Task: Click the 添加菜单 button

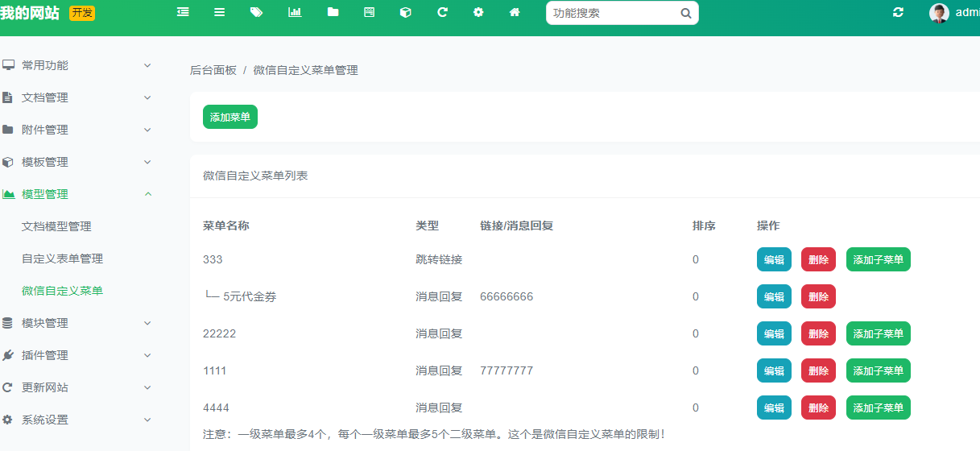Action: pos(229,117)
